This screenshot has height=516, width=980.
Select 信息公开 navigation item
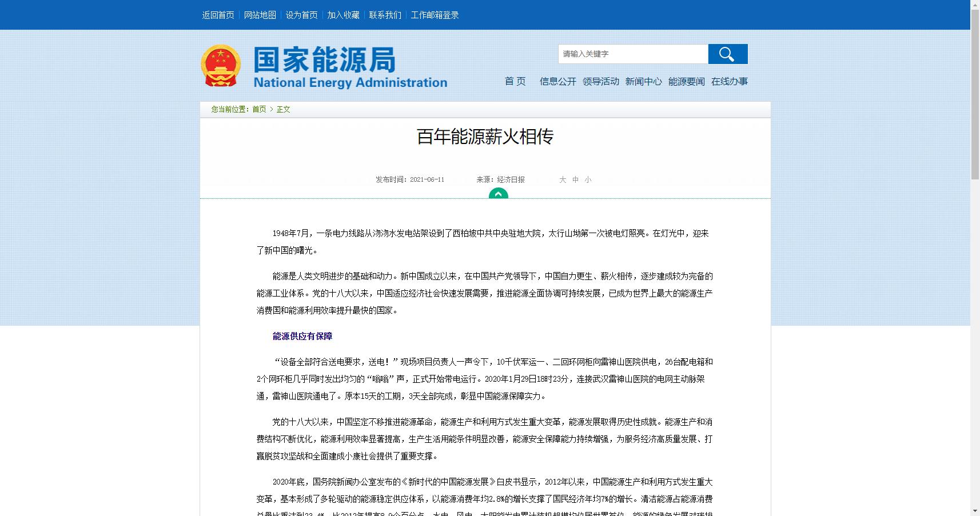click(x=557, y=82)
